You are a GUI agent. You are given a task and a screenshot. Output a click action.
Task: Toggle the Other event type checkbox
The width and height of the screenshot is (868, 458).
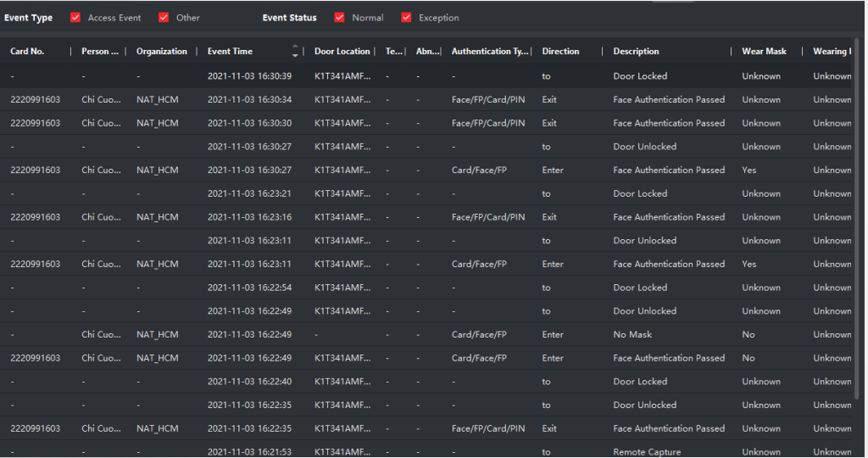(x=164, y=18)
